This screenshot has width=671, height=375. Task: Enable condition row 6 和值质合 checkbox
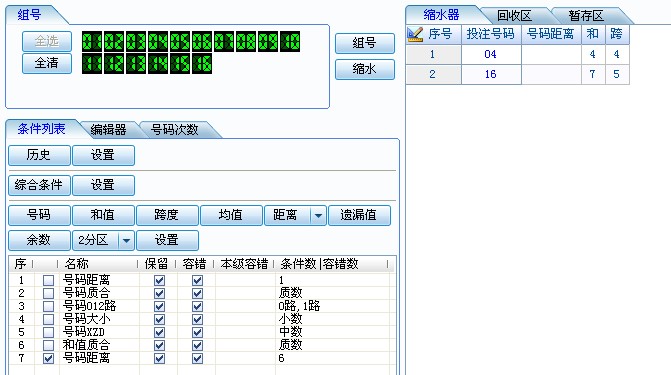(x=48, y=345)
